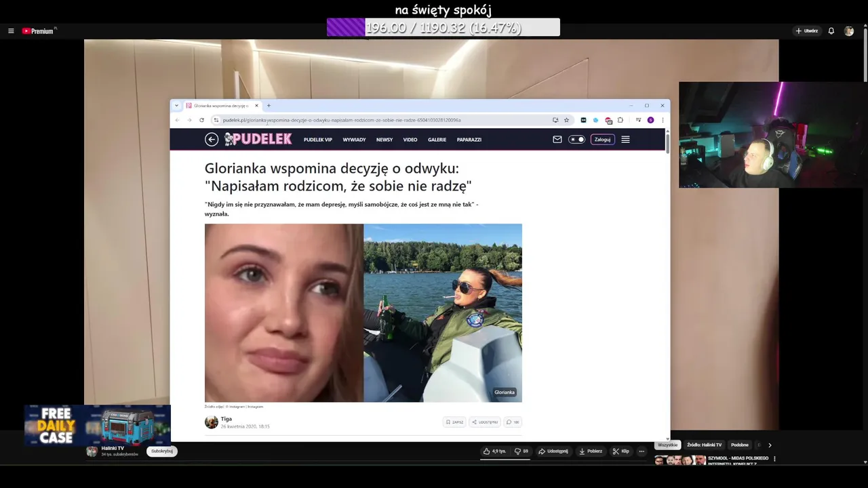Click the Glorianka article photo

(x=363, y=313)
